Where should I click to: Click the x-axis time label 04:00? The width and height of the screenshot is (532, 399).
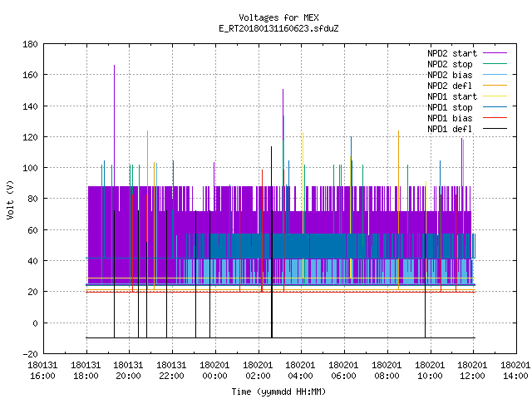301,376
